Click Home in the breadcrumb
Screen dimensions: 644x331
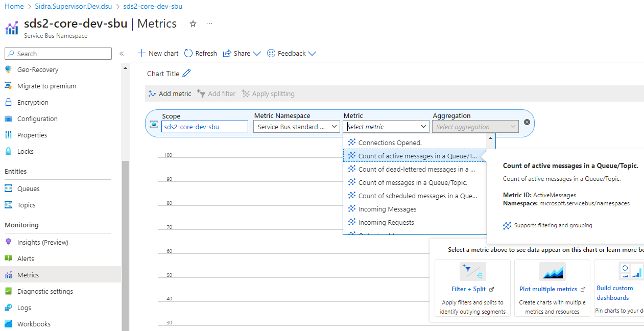pyautogui.click(x=14, y=7)
